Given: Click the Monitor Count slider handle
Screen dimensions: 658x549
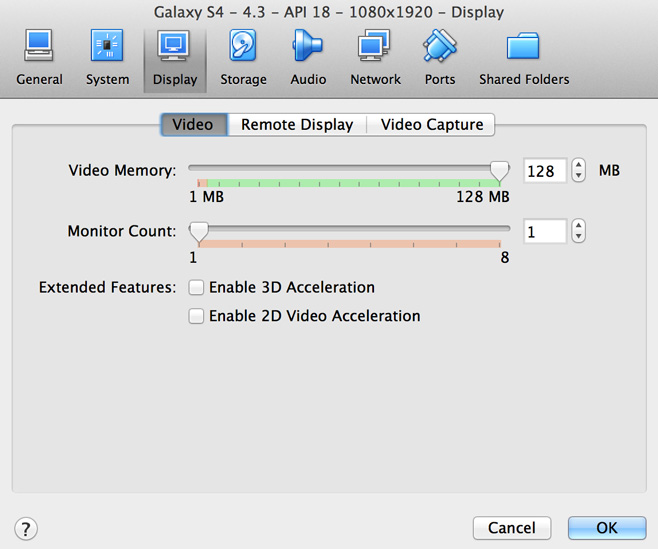Looking at the screenshot, I should [x=198, y=232].
